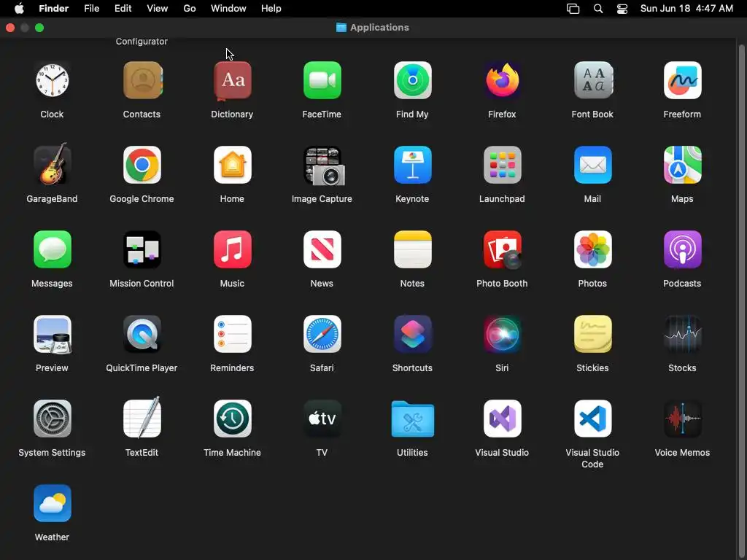Open the Clock app icon
747x560 pixels.
point(52,80)
